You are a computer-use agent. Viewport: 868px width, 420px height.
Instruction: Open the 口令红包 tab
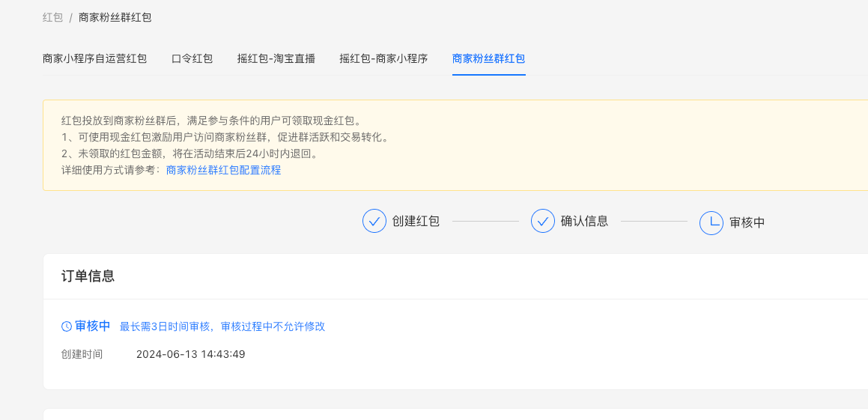pos(192,58)
